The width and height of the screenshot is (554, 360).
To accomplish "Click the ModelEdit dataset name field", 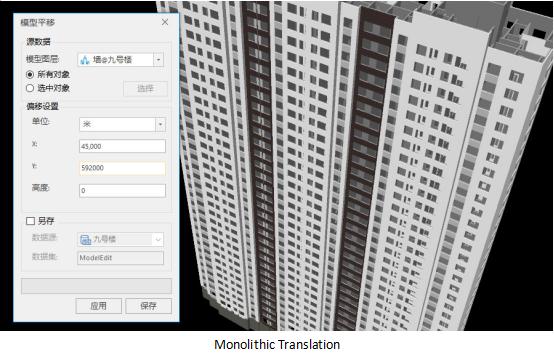I will [120, 258].
